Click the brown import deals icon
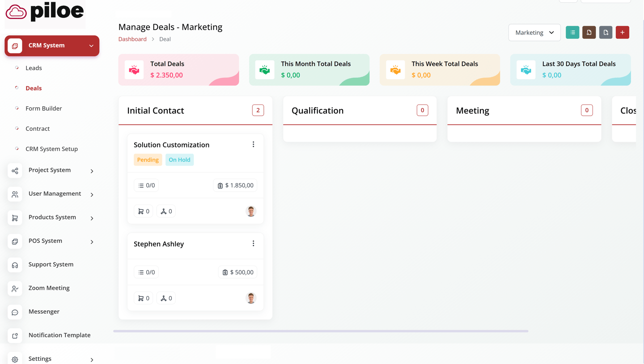Image resolution: width=644 pixels, height=364 pixels. [x=589, y=33]
